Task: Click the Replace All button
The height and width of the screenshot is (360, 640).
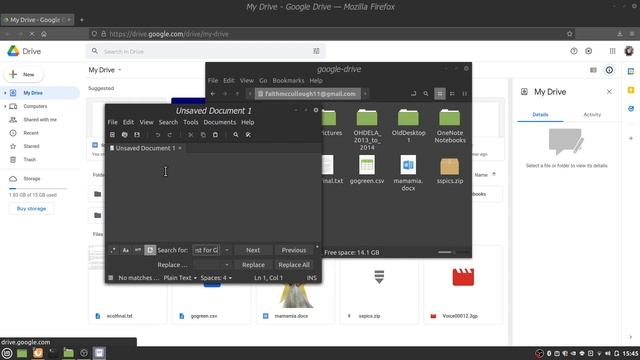Action: [x=293, y=264]
